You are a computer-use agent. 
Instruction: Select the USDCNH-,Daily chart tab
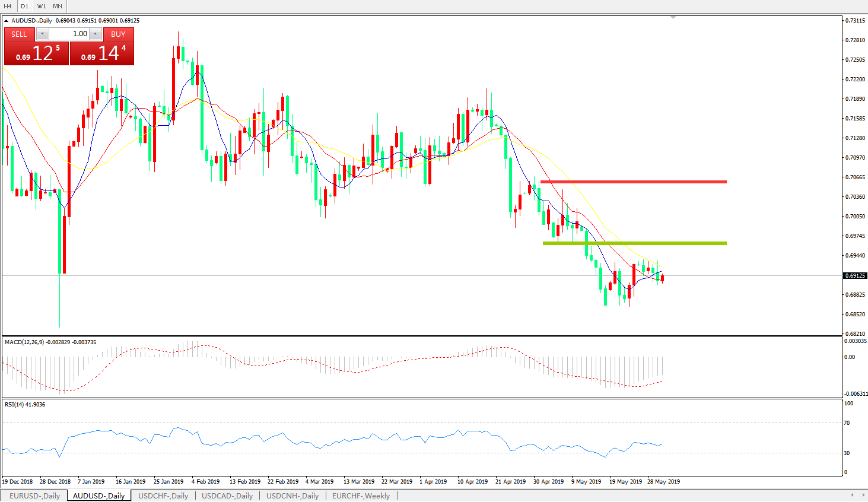[x=292, y=496]
